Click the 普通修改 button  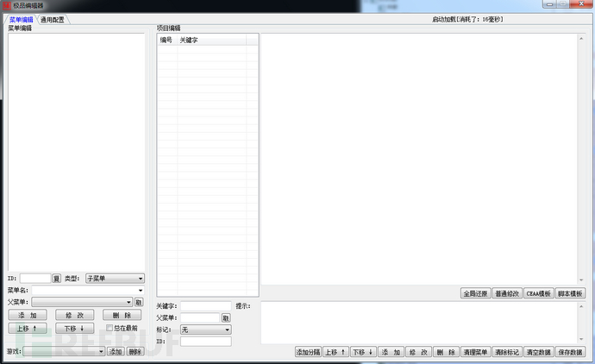pos(507,293)
